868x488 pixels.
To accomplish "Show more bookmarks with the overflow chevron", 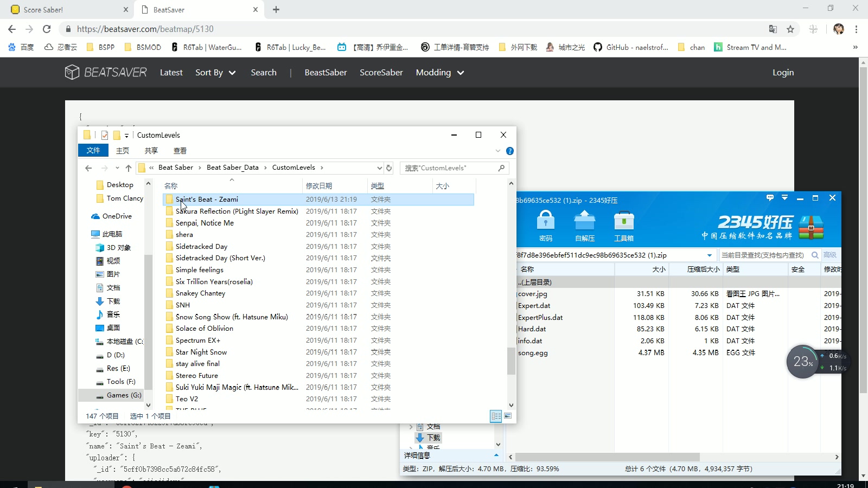I will pos(855,47).
